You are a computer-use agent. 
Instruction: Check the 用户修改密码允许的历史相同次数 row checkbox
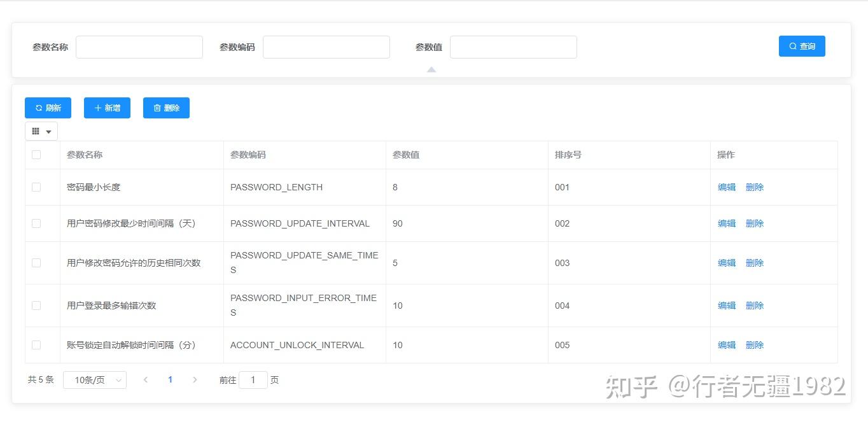click(36, 263)
